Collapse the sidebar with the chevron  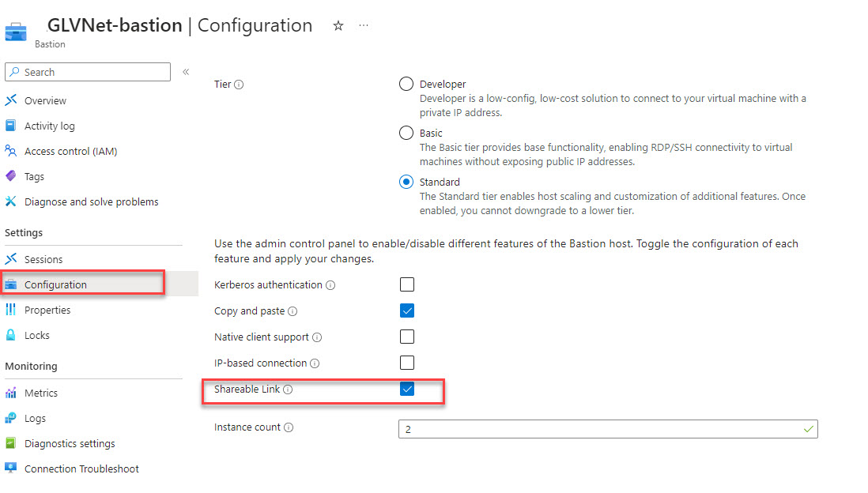(186, 72)
